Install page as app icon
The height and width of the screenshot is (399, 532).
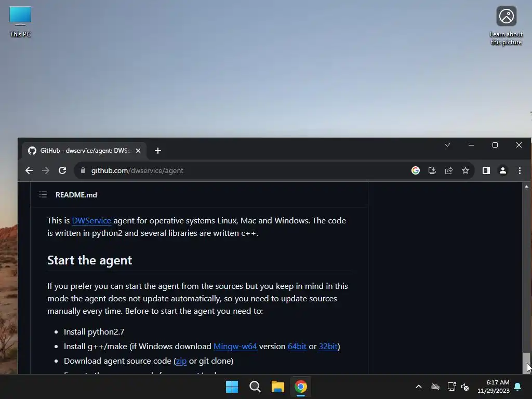click(x=432, y=170)
